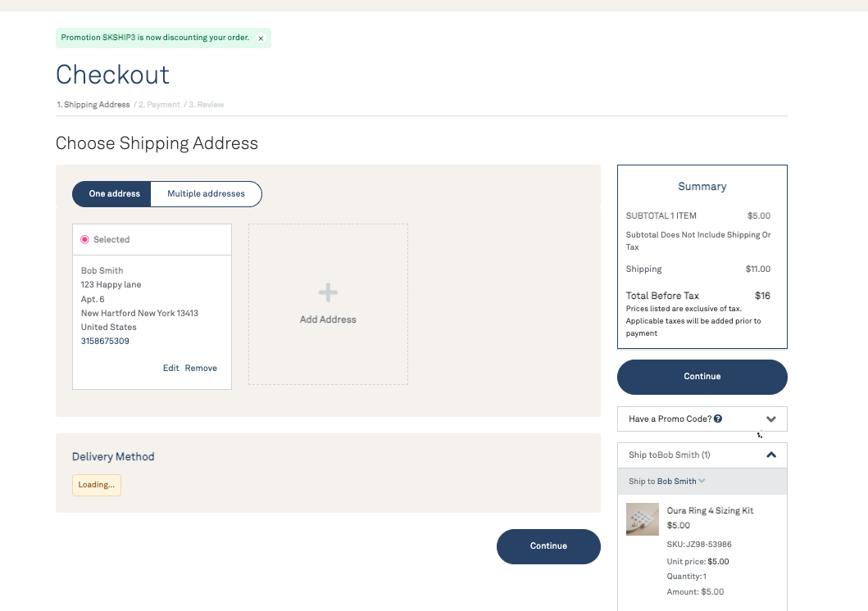Remove the Bob Smith address
Screen dimensions: 868x611
point(201,369)
